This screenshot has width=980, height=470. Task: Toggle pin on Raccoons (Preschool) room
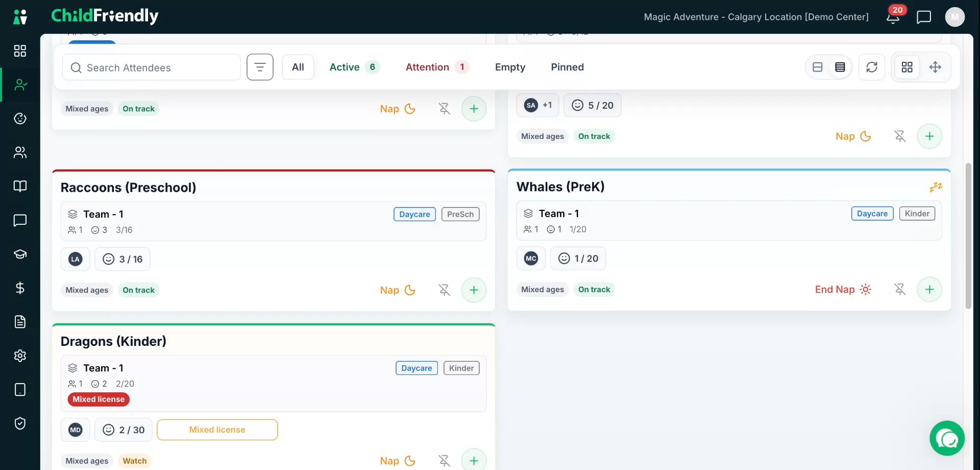445,290
